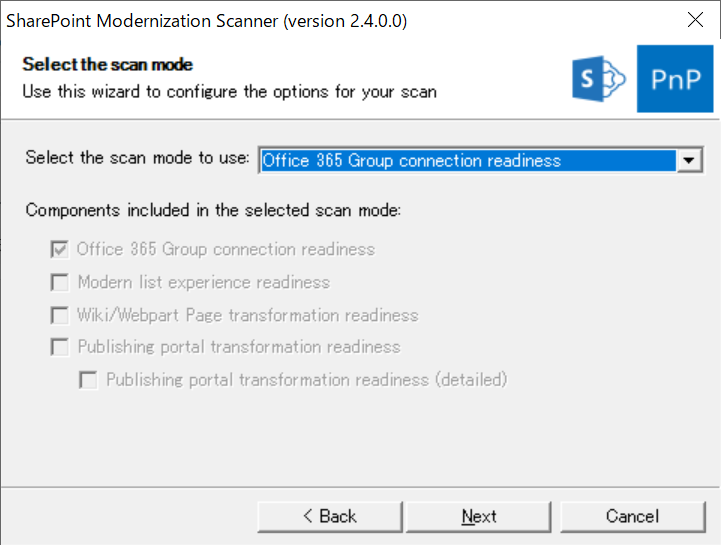Enable Modern list experience readiness checkbox

[x=60, y=282]
